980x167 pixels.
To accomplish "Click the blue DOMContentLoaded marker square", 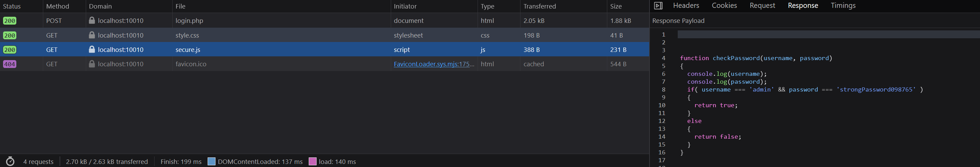I will click(x=211, y=161).
